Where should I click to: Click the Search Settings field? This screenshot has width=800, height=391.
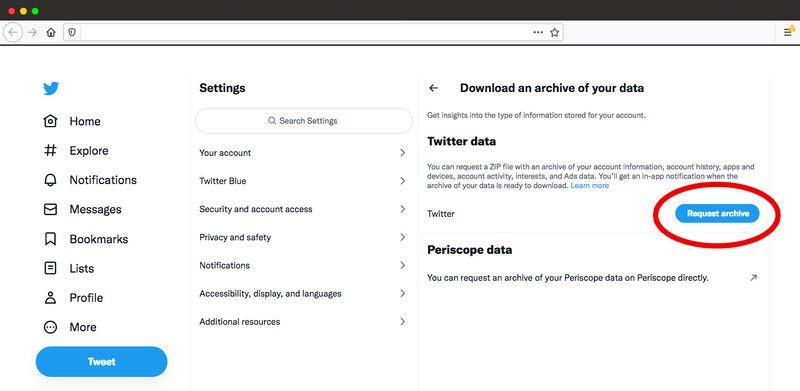click(x=304, y=121)
